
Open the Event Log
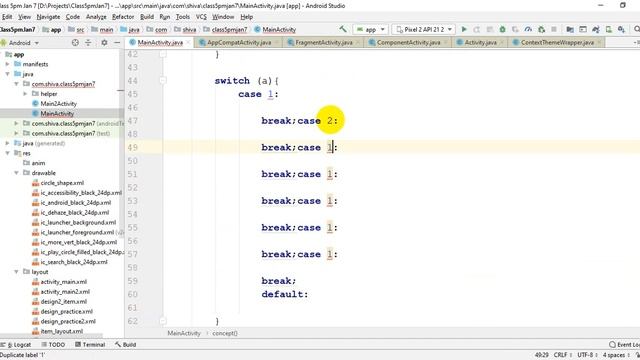point(624,344)
